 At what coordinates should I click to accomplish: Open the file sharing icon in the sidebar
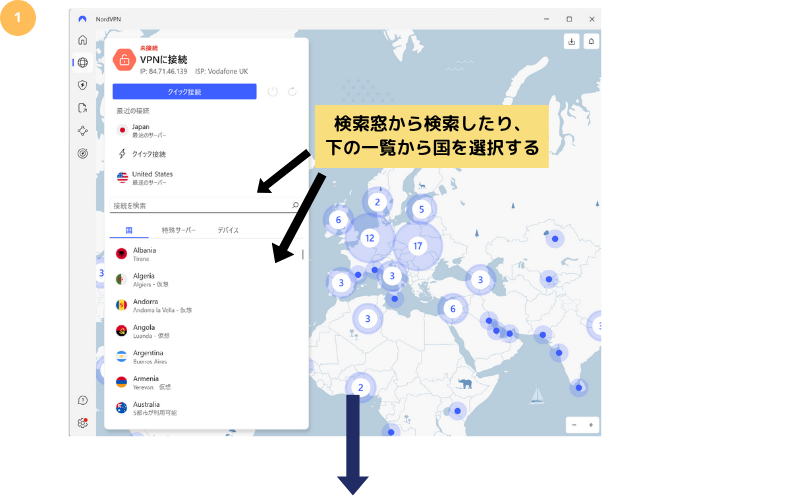click(83, 108)
